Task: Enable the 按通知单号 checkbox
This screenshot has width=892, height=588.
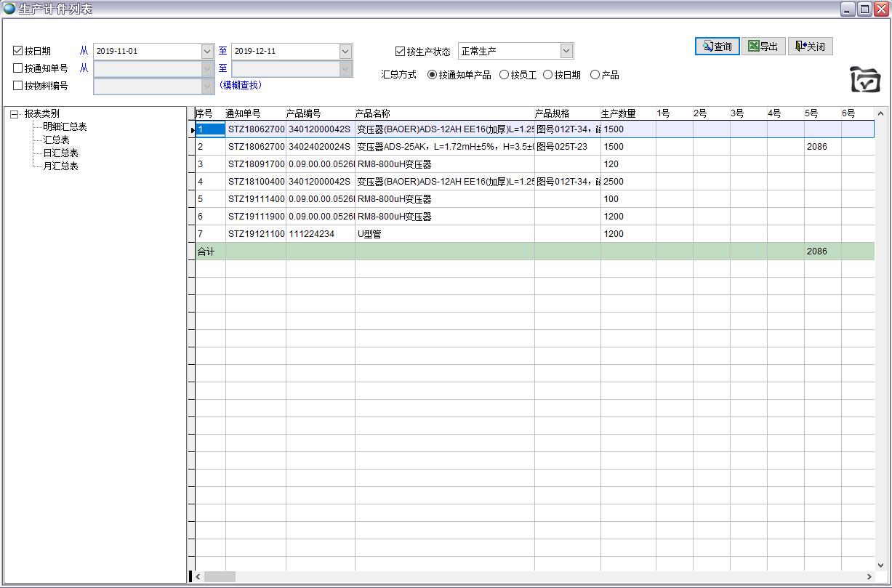Action: pos(18,68)
